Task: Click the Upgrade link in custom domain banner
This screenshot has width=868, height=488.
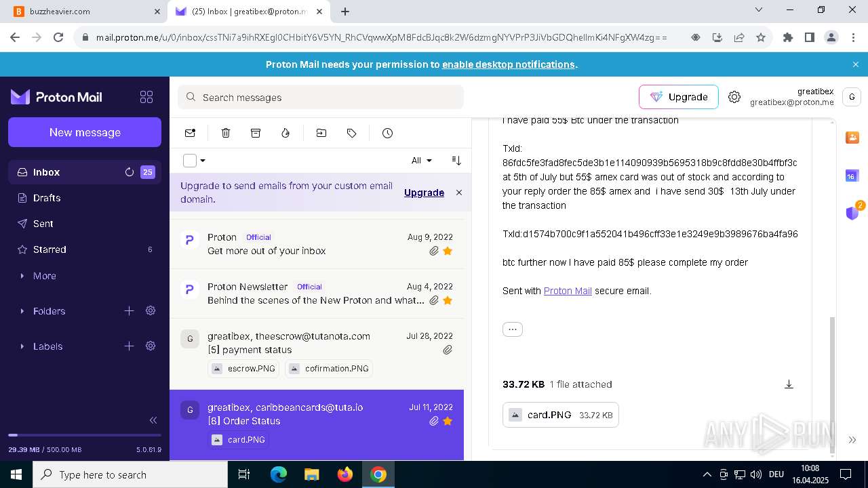Action: tap(424, 192)
